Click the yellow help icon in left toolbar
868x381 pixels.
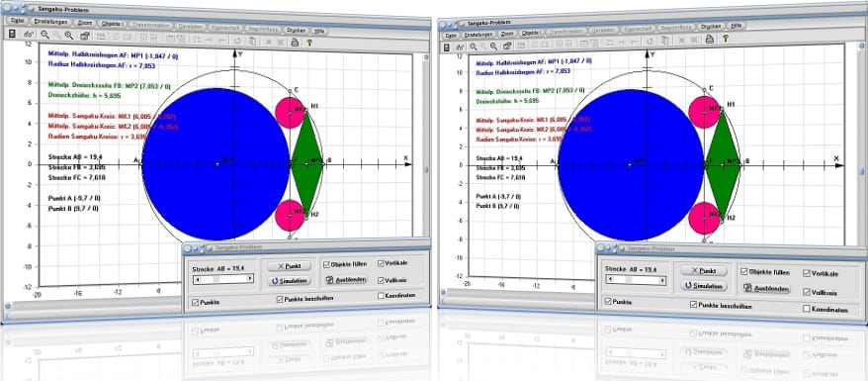coord(309,43)
